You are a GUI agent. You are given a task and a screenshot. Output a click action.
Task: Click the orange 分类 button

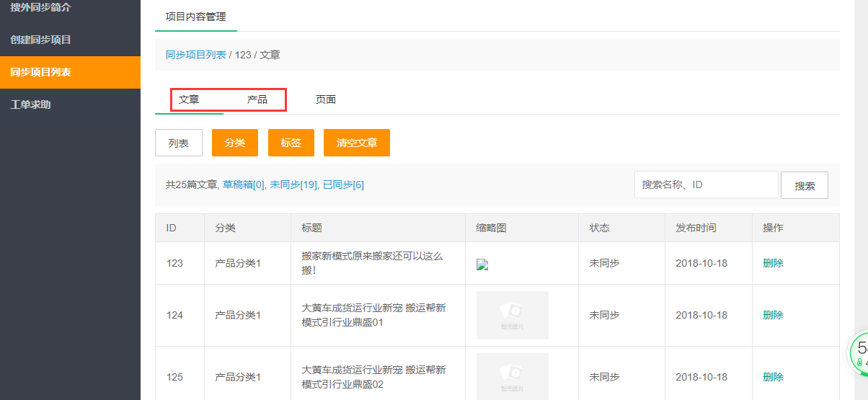[235, 143]
